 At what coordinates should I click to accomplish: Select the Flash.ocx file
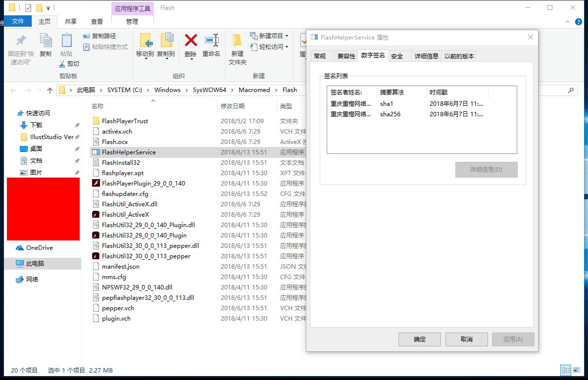point(115,142)
